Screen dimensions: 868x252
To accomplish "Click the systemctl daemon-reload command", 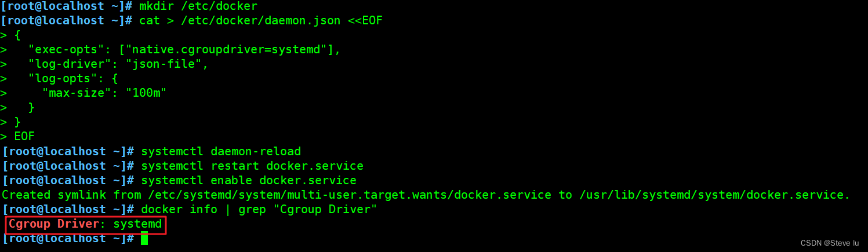I will [221, 151].
